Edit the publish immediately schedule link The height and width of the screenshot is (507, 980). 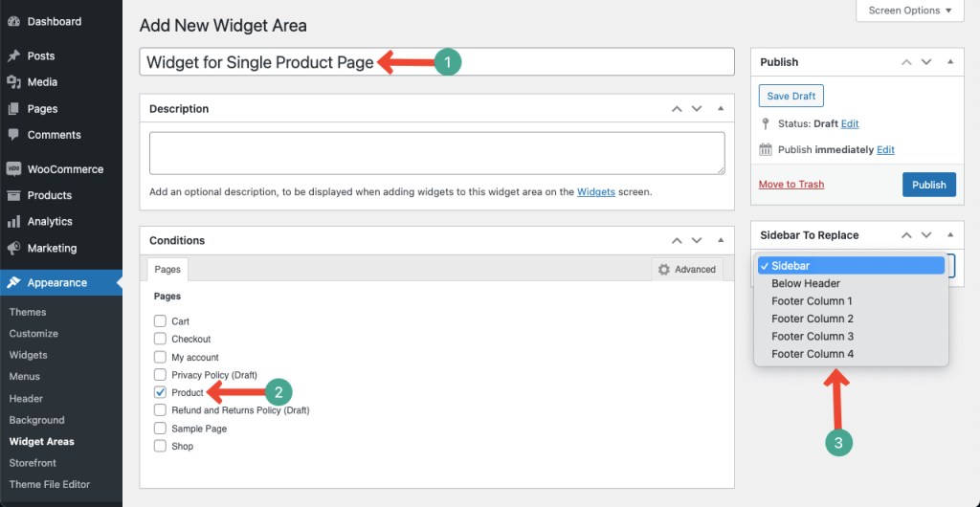click(885, 150)
